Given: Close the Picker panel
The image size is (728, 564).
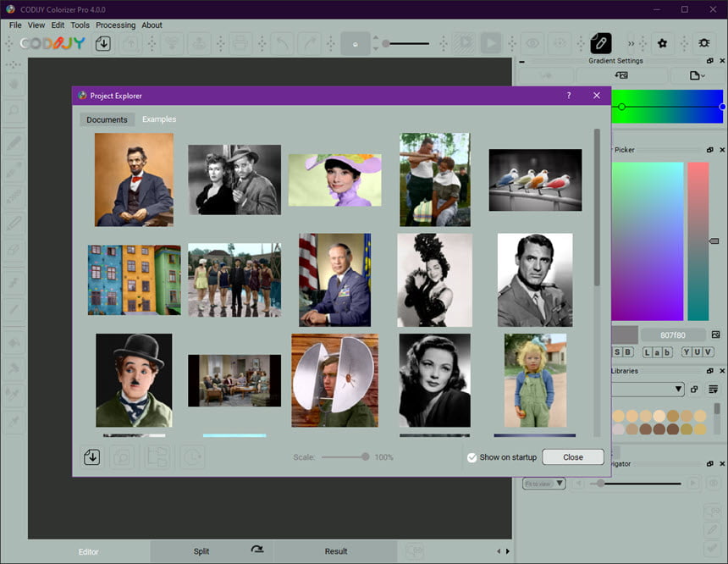Looking at the screenshot, I should tap(722, 150).
